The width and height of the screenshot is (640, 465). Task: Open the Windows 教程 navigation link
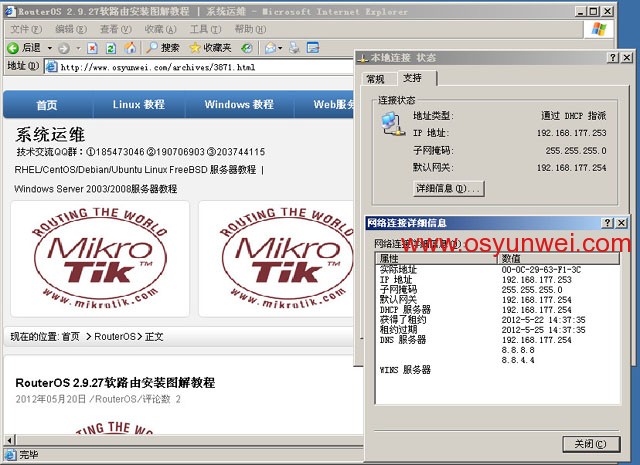[239, 105]
